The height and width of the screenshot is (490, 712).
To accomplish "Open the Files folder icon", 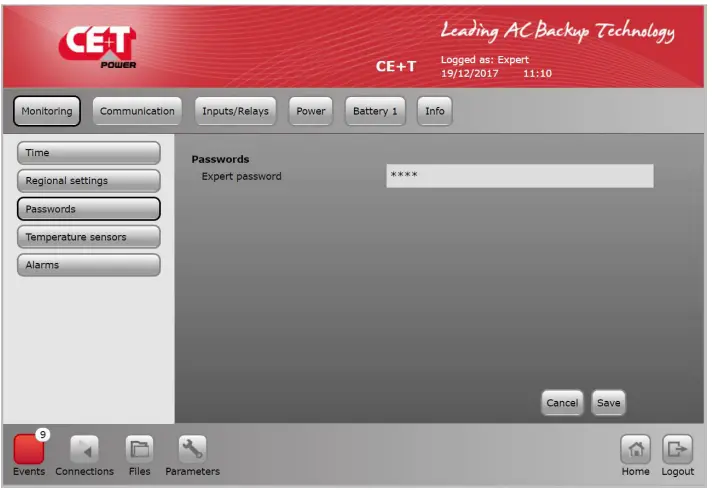I will point(139,449).
